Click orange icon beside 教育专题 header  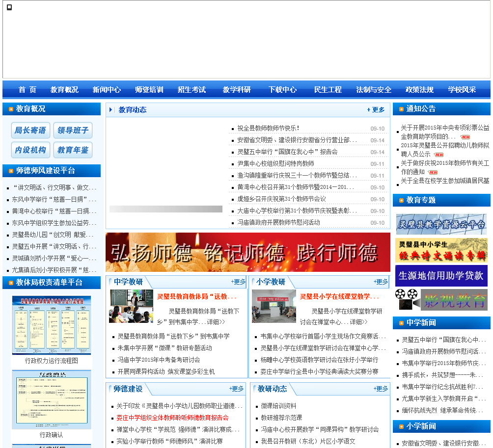pyautogui.click(x=401, y=200)
